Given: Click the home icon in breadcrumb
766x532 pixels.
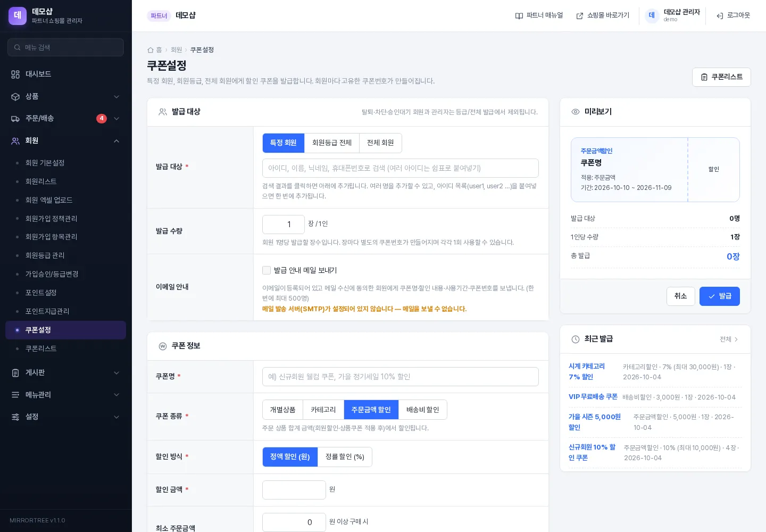Looking at the screenshot, I should point(151,50).
